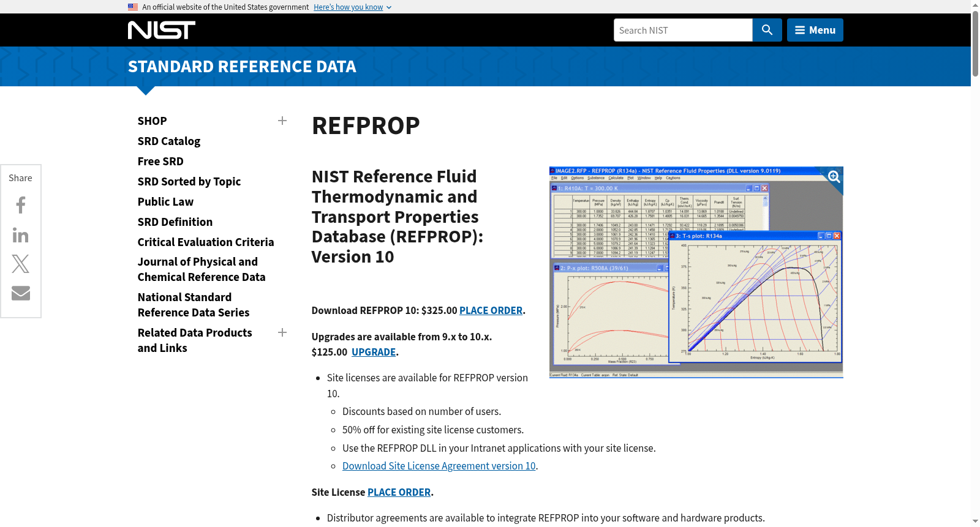The width and height of the screenshot is (980, 527).
Task: Focus the Search NIST input field
Action: point(683,30)
